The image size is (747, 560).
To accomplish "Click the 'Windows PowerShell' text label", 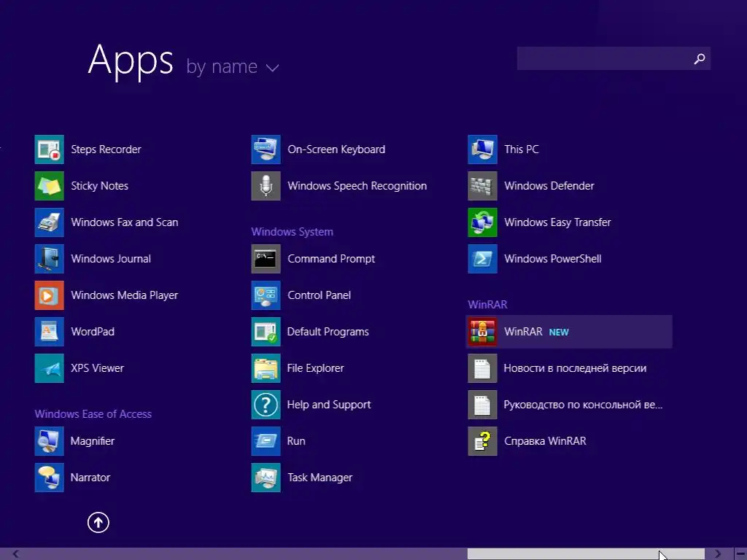I will [553, 259].
